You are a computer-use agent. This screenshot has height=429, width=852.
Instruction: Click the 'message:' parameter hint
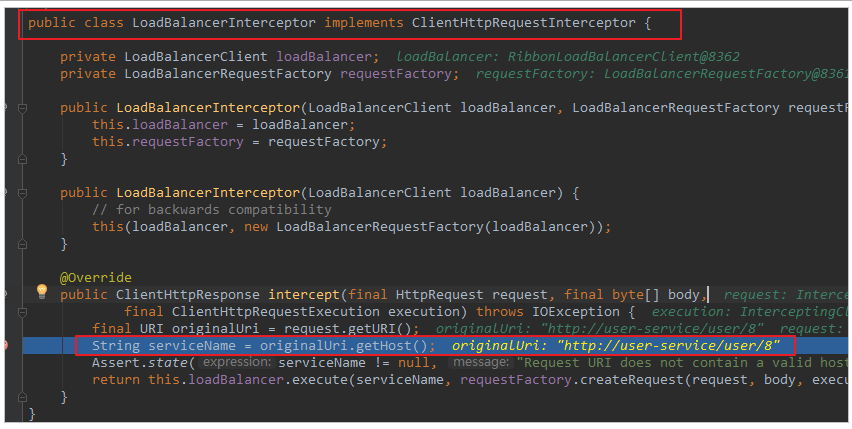pyautogui.click(x=481, y=362)
